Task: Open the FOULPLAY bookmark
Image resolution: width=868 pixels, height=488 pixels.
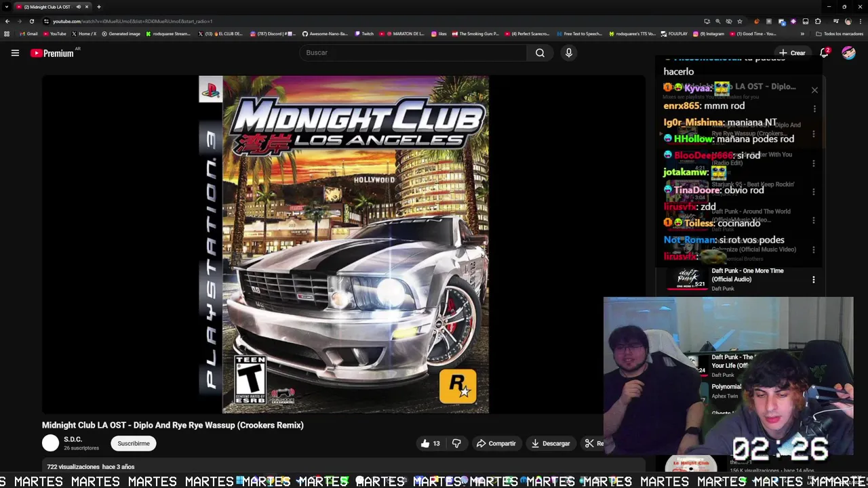Action: click(674, 34)
